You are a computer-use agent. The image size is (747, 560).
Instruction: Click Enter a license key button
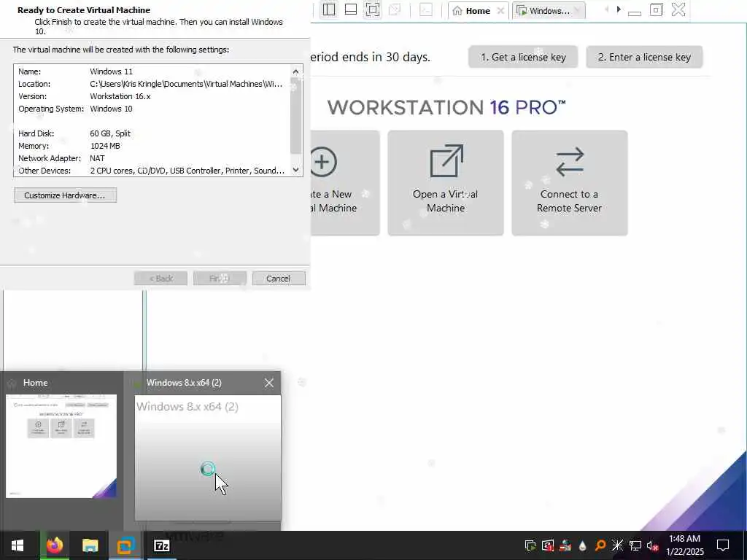point(644,57)
